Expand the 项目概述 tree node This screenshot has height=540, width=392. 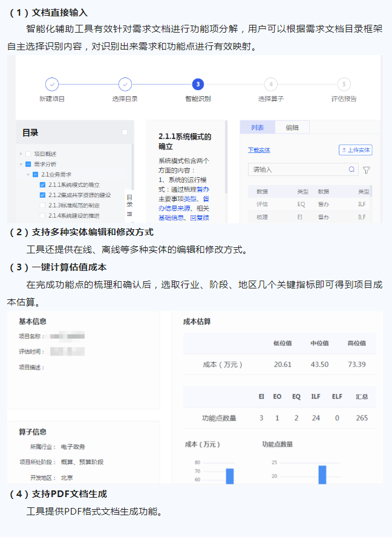(21, 154)
